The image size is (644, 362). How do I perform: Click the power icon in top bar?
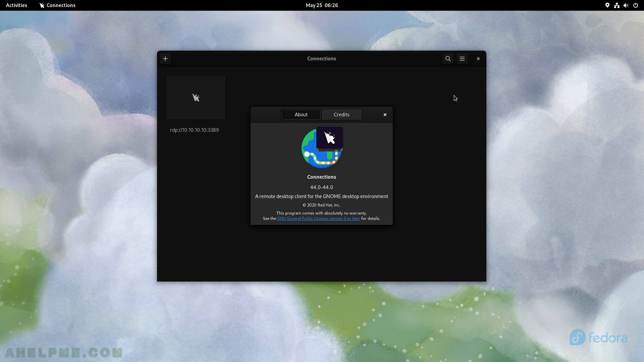tap(635, 5)
